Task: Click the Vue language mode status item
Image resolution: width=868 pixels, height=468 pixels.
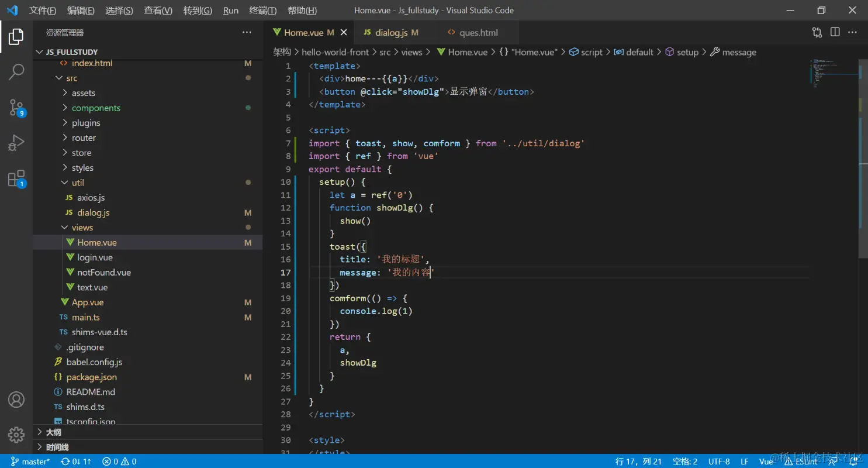Action: [766, 462]
